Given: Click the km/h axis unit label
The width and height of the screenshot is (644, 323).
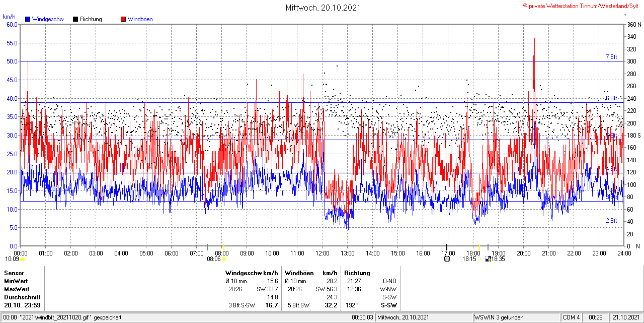Looking at the screenshot, I should pos(8,17).
